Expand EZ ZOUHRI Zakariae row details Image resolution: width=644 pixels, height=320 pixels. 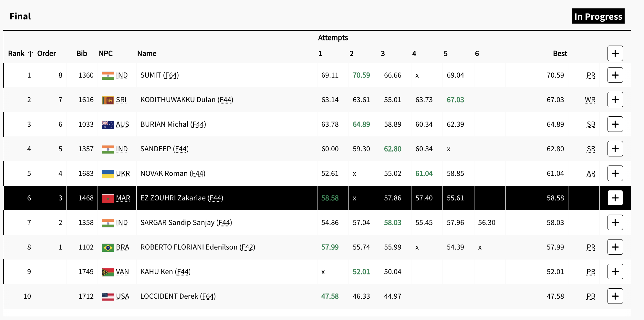[x=615, y=198]
